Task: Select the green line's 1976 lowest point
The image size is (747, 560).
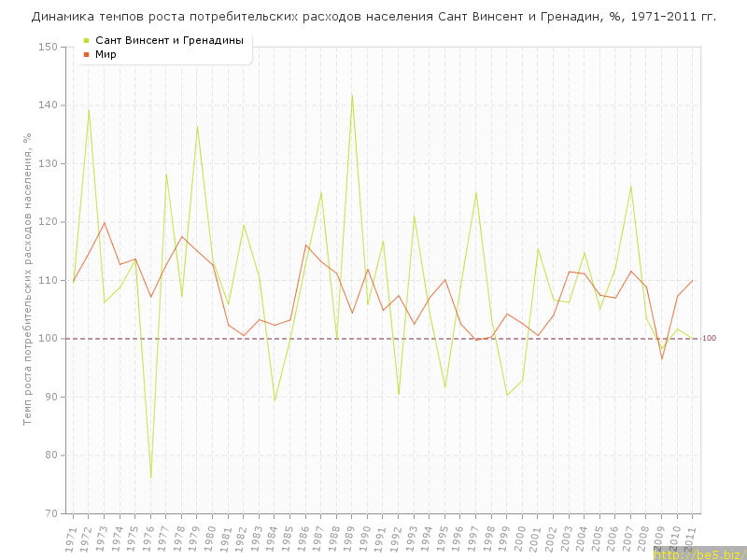Action: tap(151, 478)
